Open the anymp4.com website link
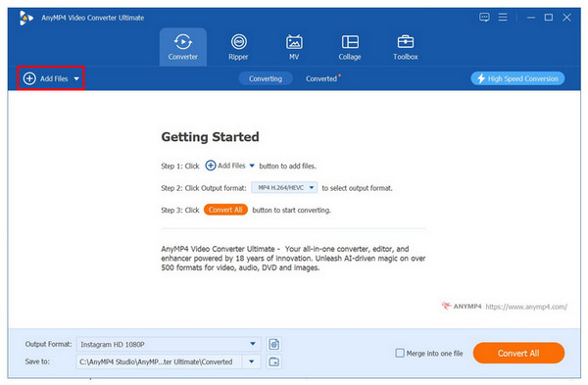The width and height of the screenshot is (588, 385). click(526, 307)
